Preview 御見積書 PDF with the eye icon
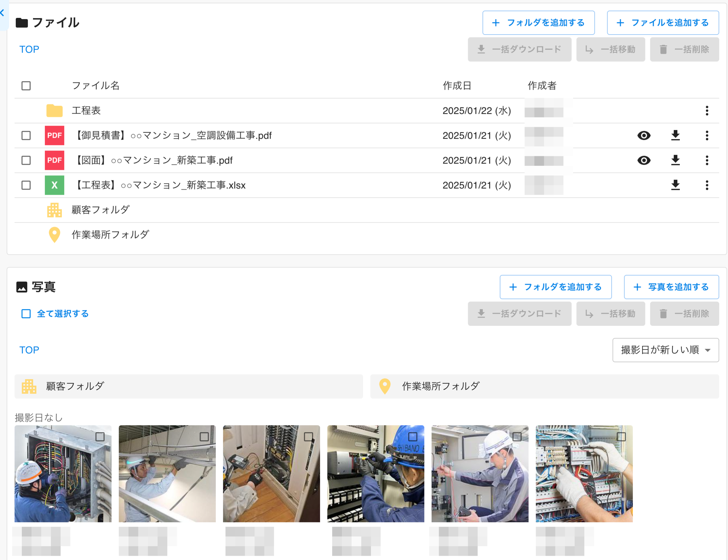The width and height of the screenshot is (728, 560). click(x=643, y=135)
